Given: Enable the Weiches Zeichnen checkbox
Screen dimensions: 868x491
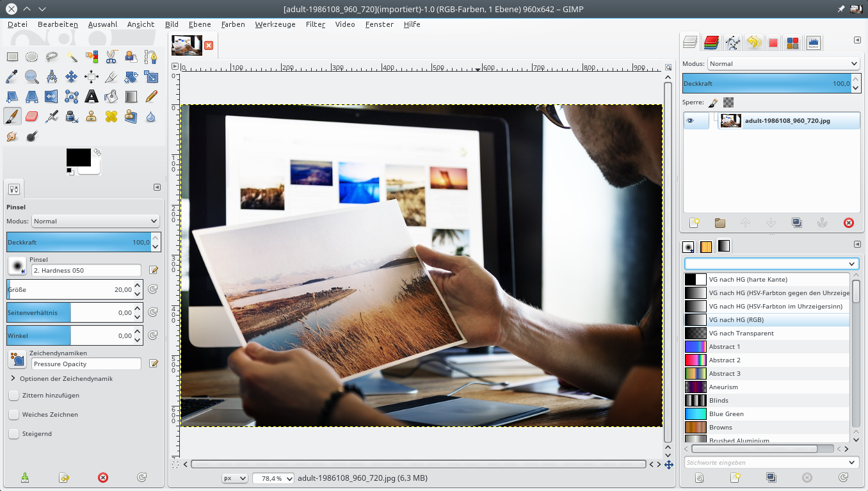Looking at the screenshot, I should click(x=13, y=414).
